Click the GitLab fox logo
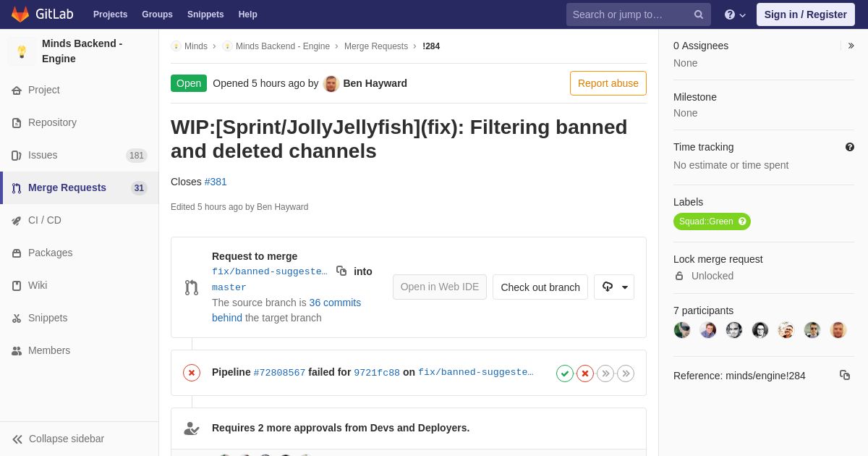The width and height of the screenshot is (868, 456). pos(20,14)
